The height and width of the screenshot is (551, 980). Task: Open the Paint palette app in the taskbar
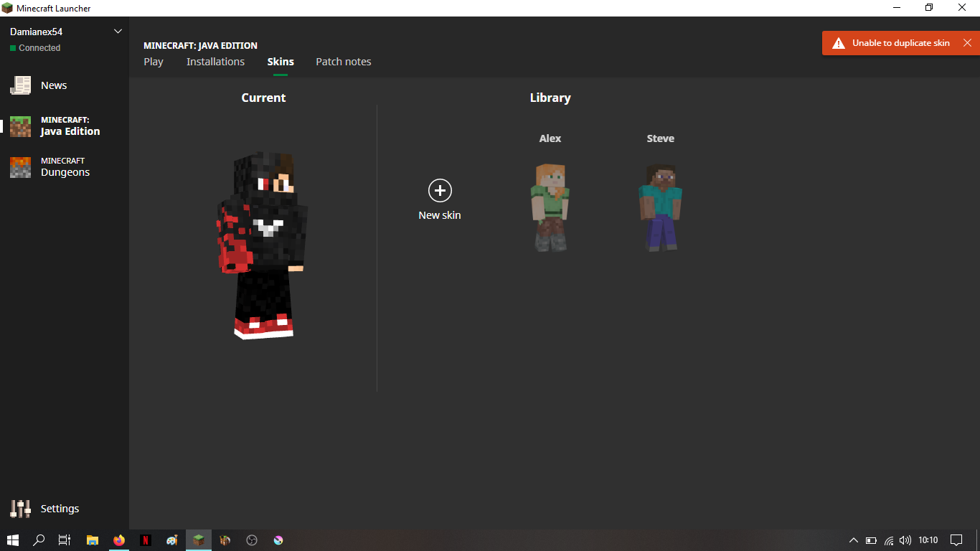[172, 540]
